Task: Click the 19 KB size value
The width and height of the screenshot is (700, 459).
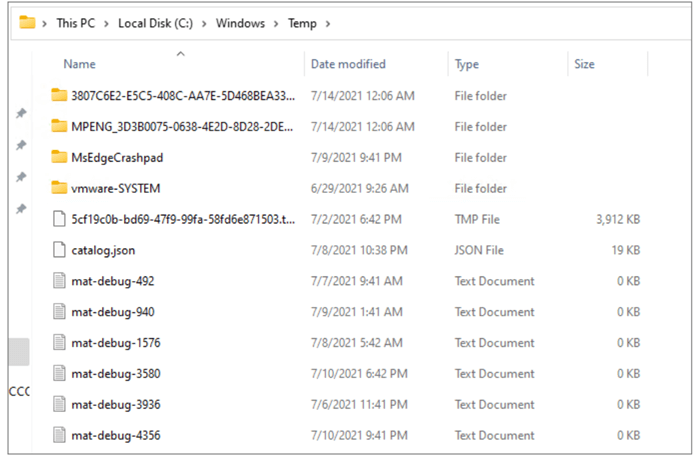Action: tap(625, 250)
